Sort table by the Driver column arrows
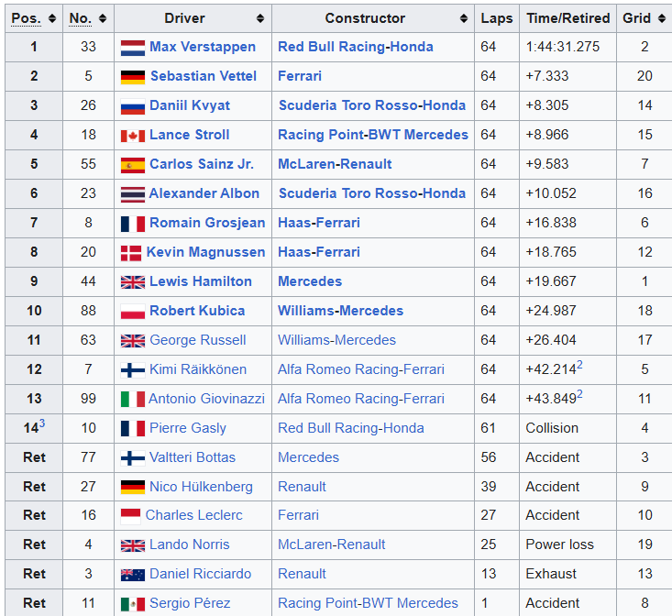The width and height of the screenshot is (672, 616). coord(260,18)
